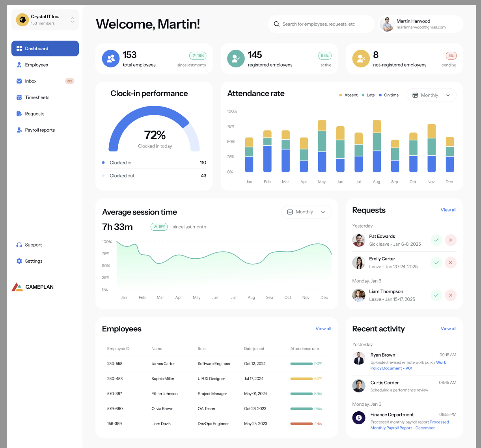Click the employee search field
The height and width of the screenshot is (448, 481).
pos(321,24)
